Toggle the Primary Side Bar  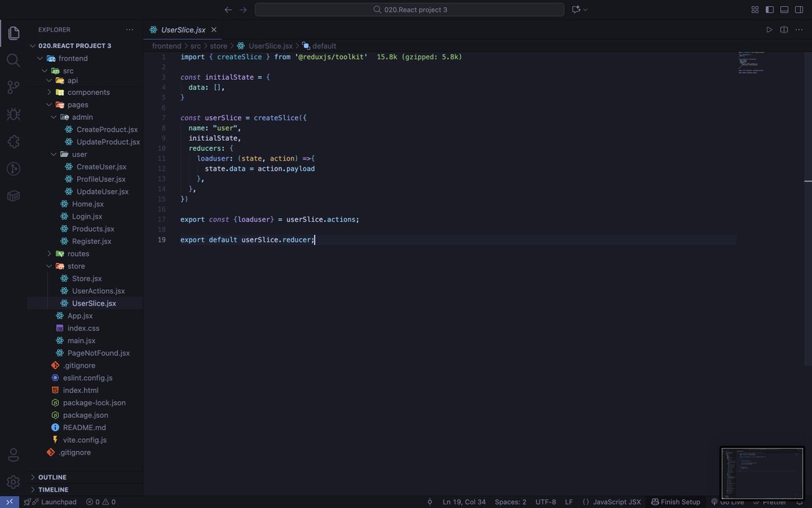click(770, 9)
